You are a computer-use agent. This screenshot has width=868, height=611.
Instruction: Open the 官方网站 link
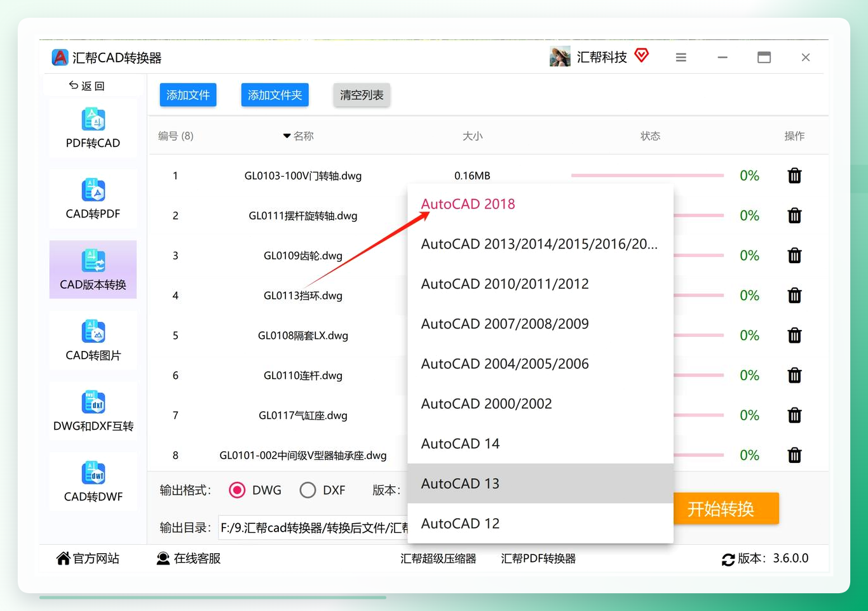[x=88, y=558]
